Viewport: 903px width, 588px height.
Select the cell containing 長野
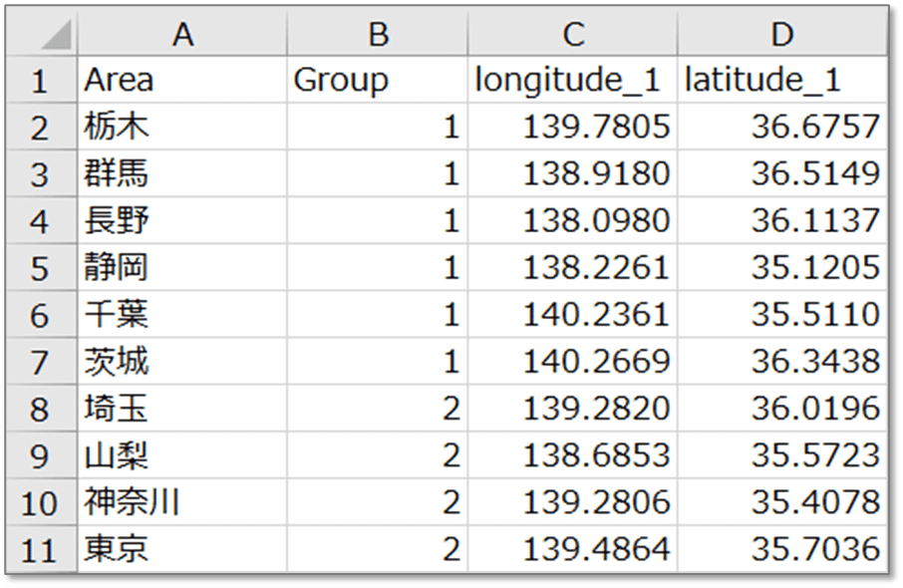pyautogui.click(x=181, y=220)
